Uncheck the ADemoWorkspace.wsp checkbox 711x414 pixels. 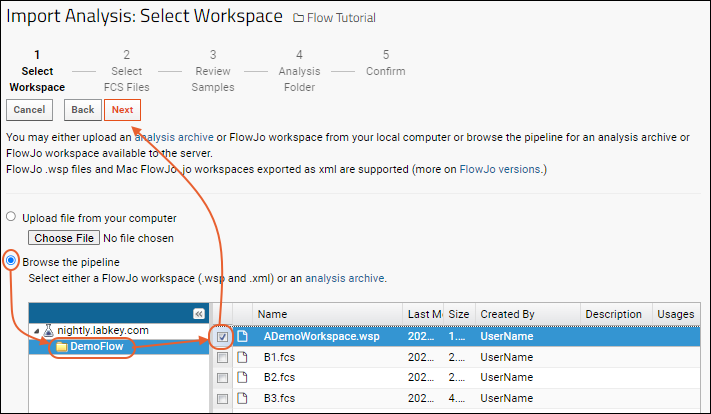[x=223, y=337]
